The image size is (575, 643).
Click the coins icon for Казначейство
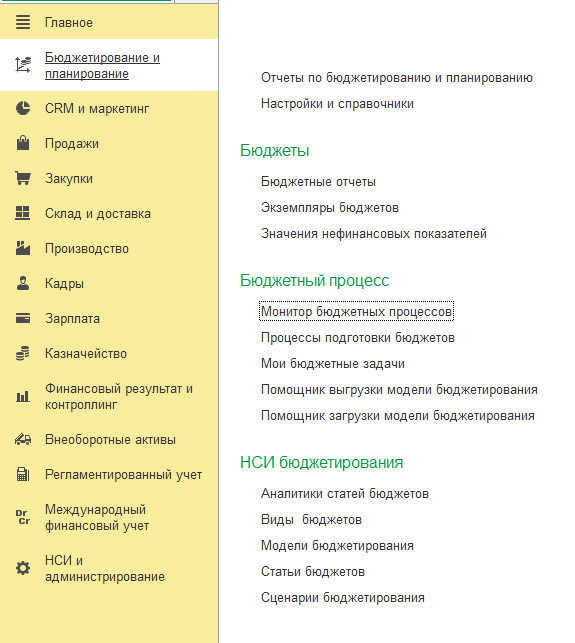click(x=23, y=353)
